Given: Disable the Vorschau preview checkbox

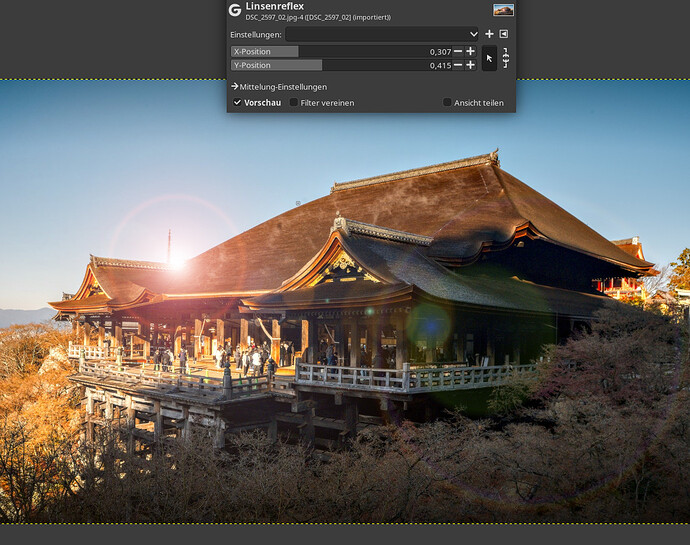Looking at the screenshot, I should 238,102.
